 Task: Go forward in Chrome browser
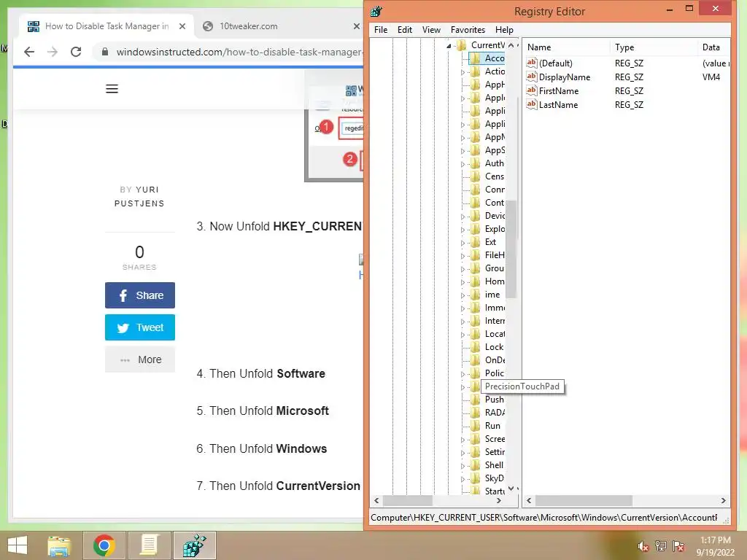pos(53,52)
